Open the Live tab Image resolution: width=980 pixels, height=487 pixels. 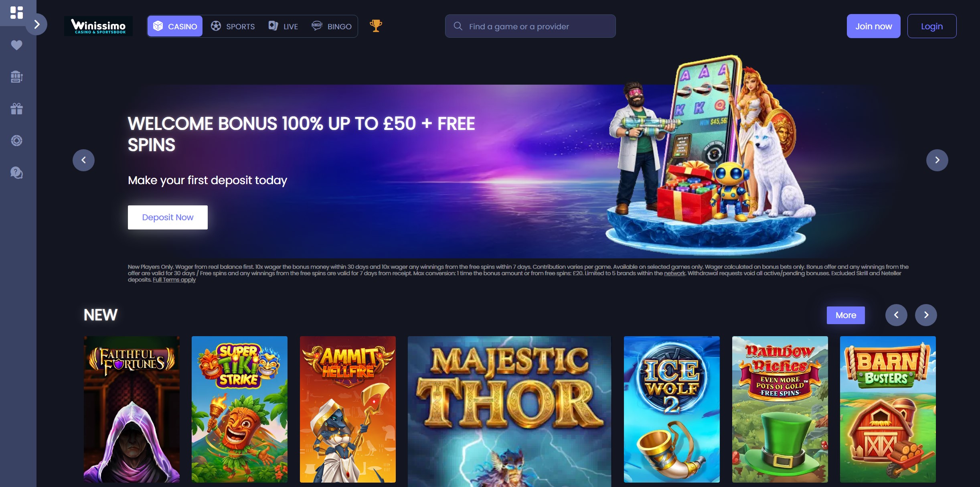point(283,26)
